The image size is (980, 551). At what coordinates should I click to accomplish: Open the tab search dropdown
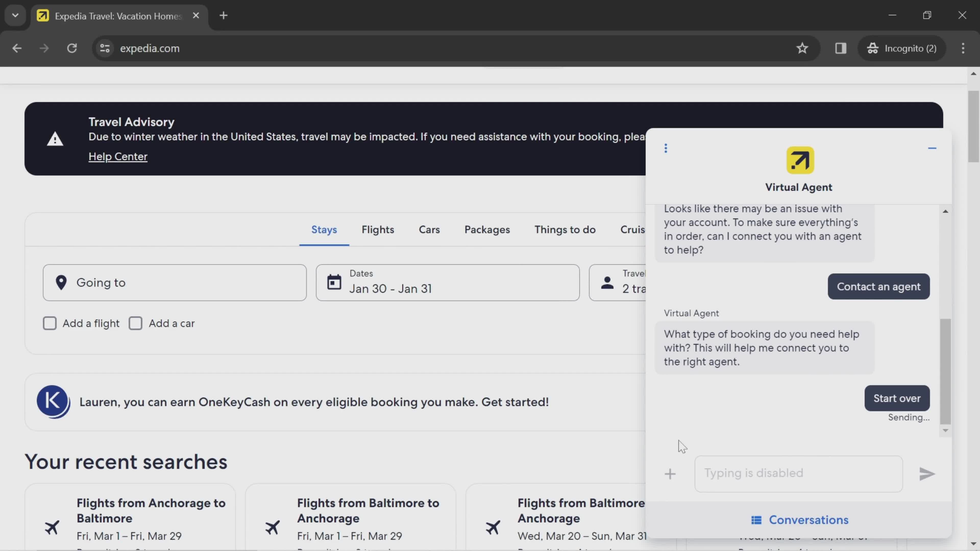click(15, 16)
